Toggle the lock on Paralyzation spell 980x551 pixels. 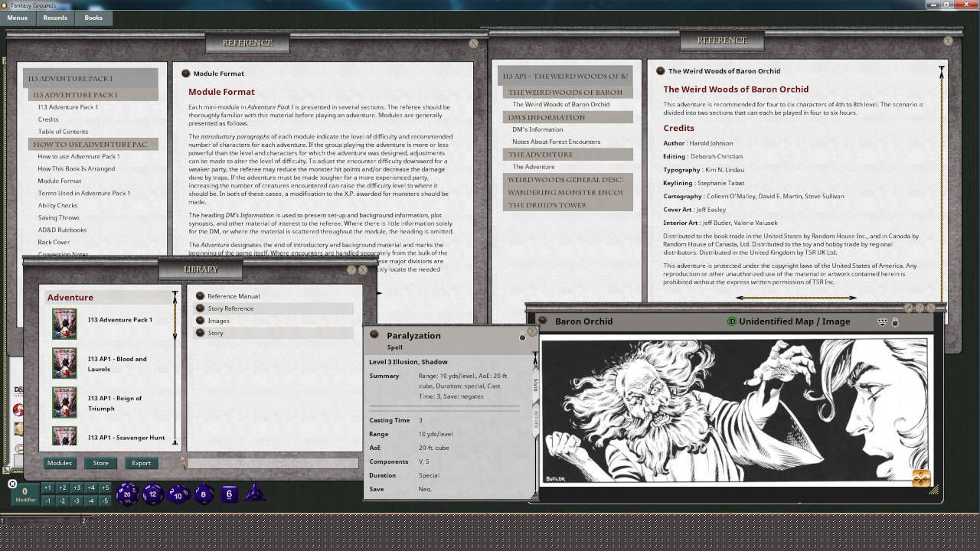click(523, 336)
